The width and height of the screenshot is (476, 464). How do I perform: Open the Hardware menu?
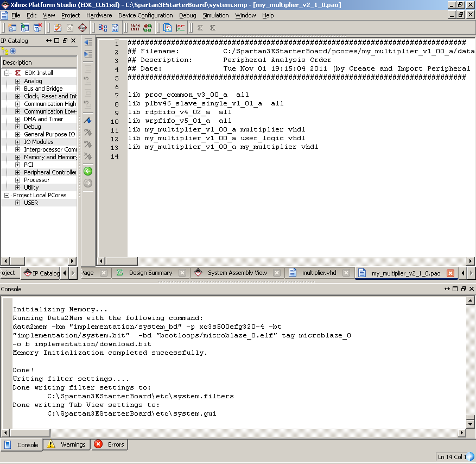[99, 15]
